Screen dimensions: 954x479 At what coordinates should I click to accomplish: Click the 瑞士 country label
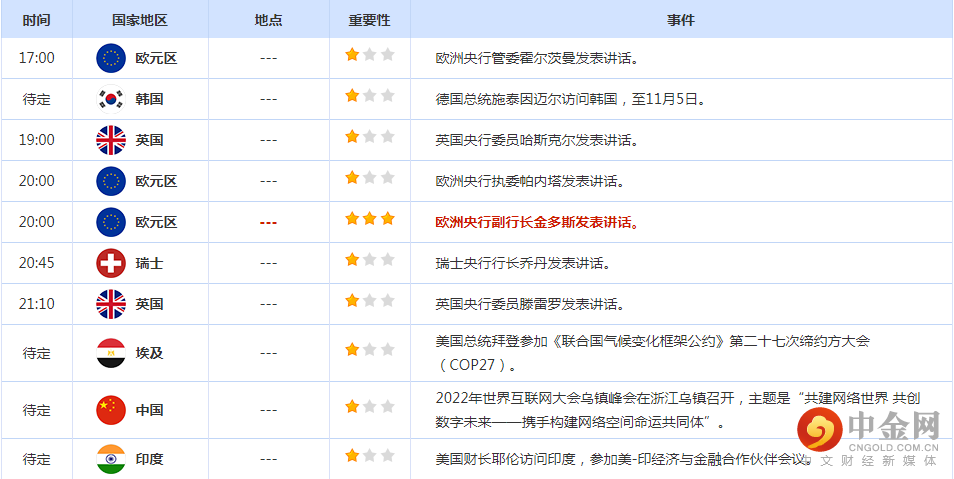point(149,263)
